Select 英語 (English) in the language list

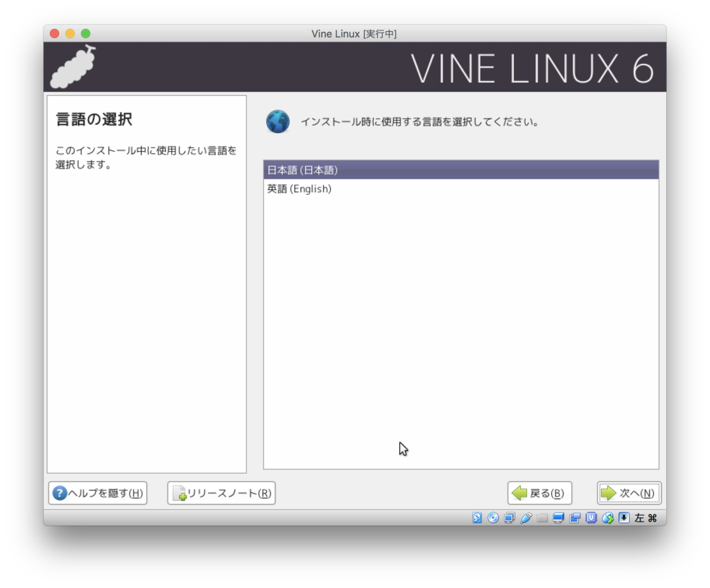click(461, 189)
